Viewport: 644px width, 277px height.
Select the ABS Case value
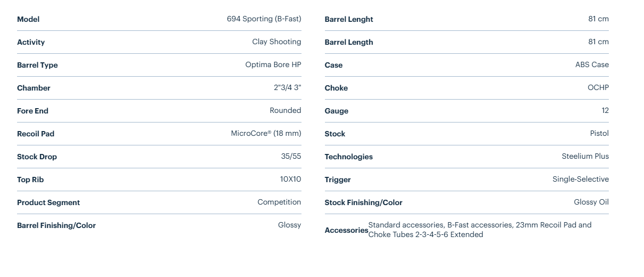[592, 64]
